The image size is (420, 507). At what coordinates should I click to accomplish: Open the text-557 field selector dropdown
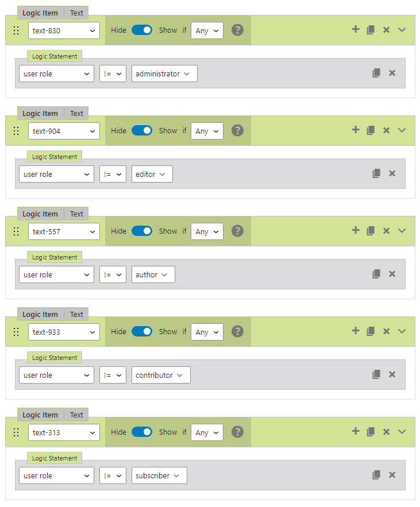tap(64, 231)
